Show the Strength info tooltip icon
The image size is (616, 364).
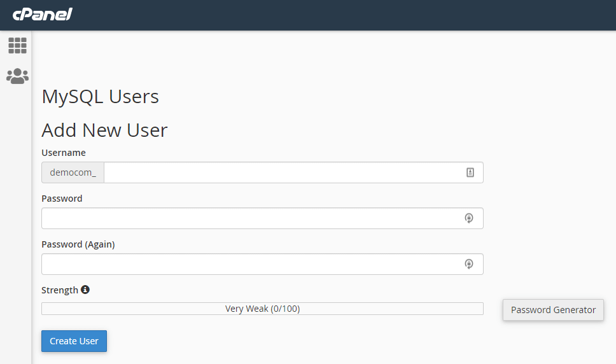(85, 290)
